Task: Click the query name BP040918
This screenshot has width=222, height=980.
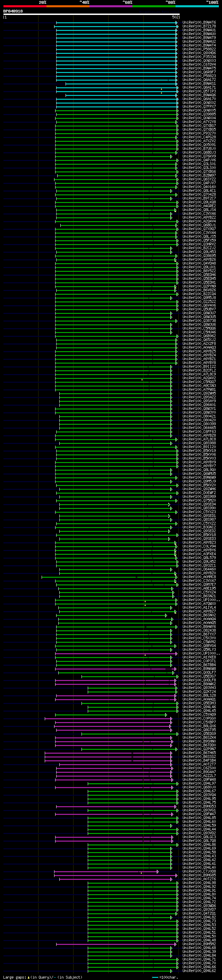Action: coord(13,11)
